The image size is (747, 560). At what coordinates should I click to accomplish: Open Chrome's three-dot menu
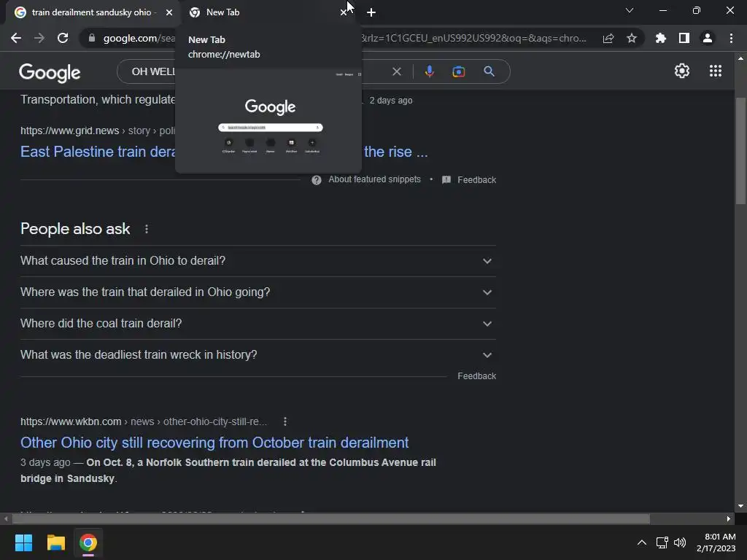(731, 38)
